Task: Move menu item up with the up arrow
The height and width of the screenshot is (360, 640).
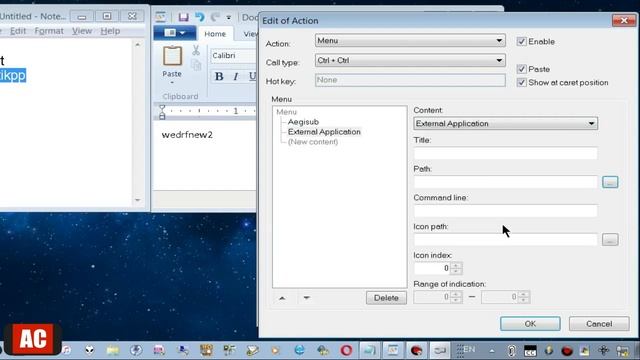Action: (282, 298)
